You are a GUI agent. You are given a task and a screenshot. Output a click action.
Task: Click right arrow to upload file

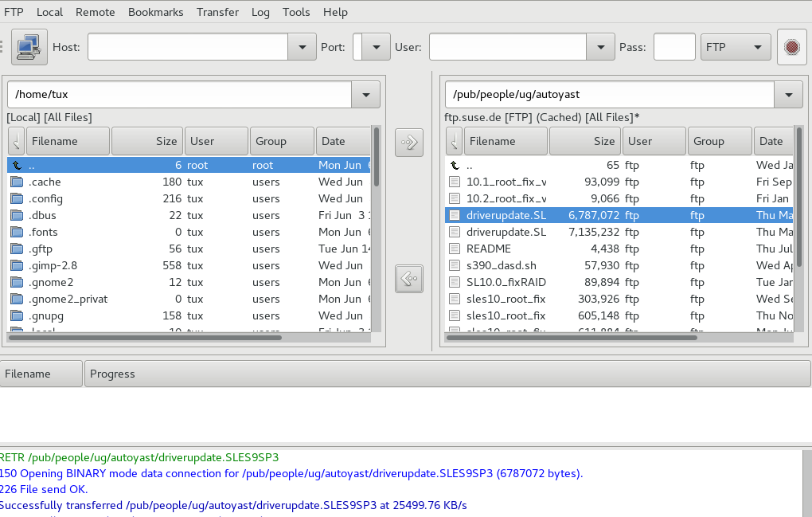(x=409, y=143)
